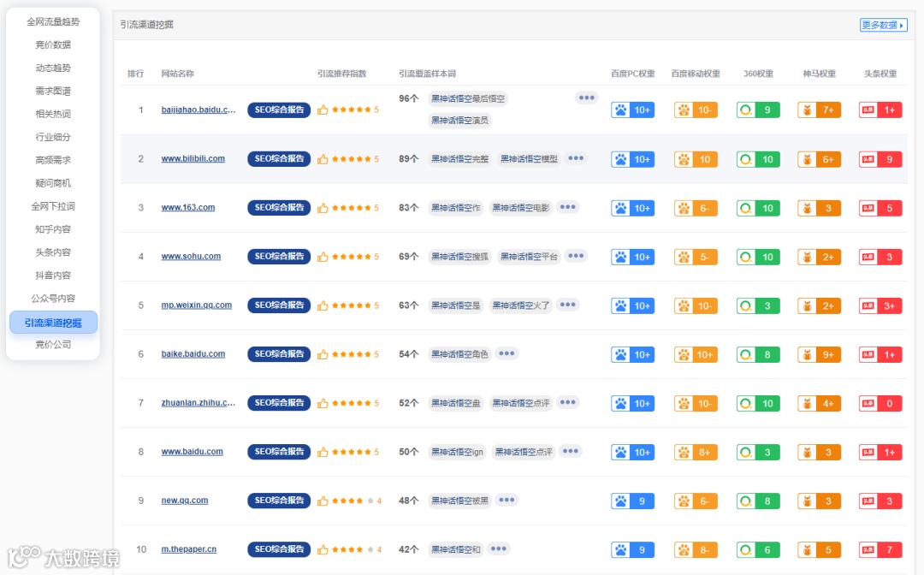Screen dimensions: 924x575
Task: Select 引流渠道挖掘 sidebar item
Action: click(x=53, y=323)
